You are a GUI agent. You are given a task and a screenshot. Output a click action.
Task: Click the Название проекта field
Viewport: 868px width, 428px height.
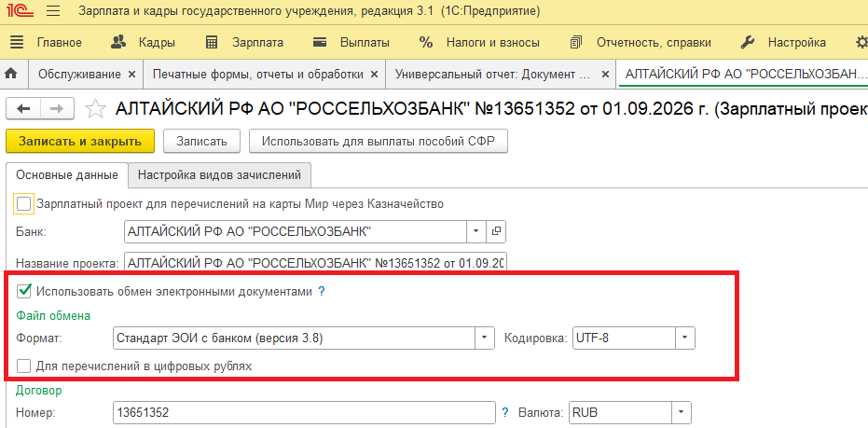pos(315,263)
